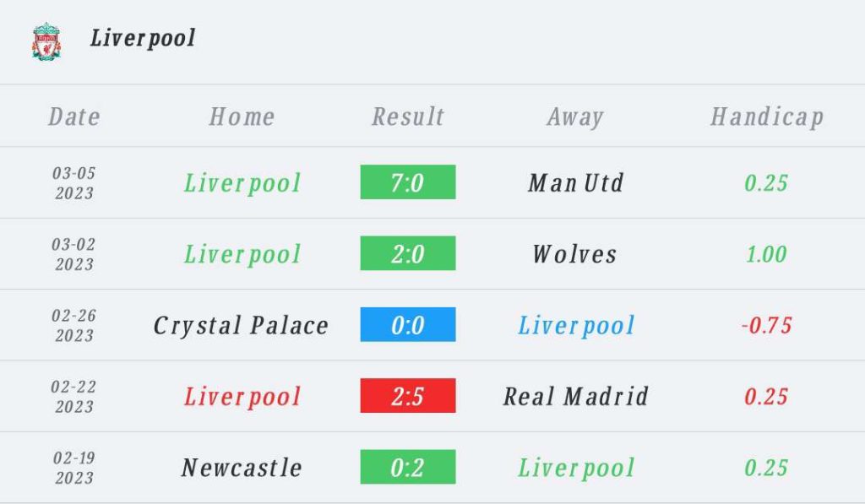The width and height of the screenshot is (865, 504).
Task: Select blue Liverpool away entry versus Palace
Action: click(576, 326)
